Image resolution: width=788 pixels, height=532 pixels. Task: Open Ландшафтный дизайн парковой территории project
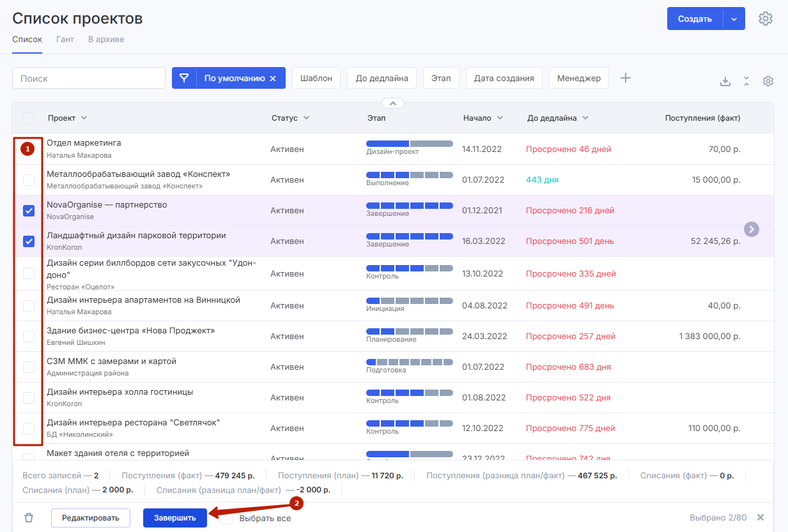click(136, 236)
